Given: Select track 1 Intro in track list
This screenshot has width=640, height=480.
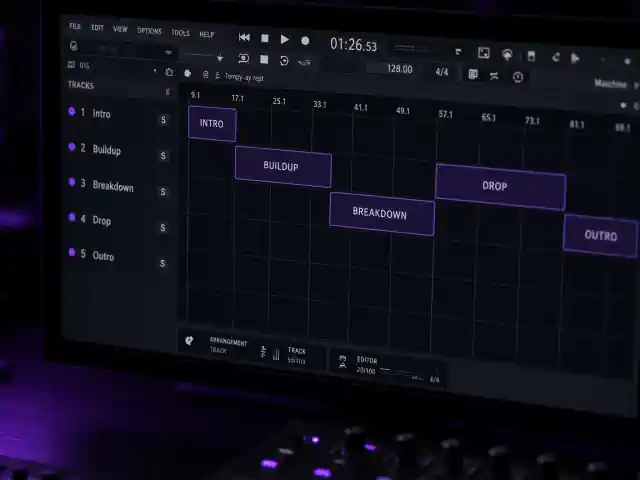Looking at the screenshot, I should click(x=118, y=114).
